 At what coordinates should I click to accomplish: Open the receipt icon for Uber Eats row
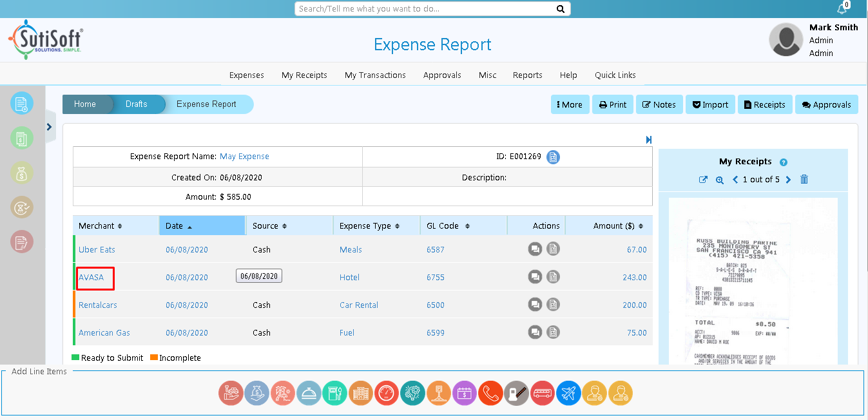point(553,249)
